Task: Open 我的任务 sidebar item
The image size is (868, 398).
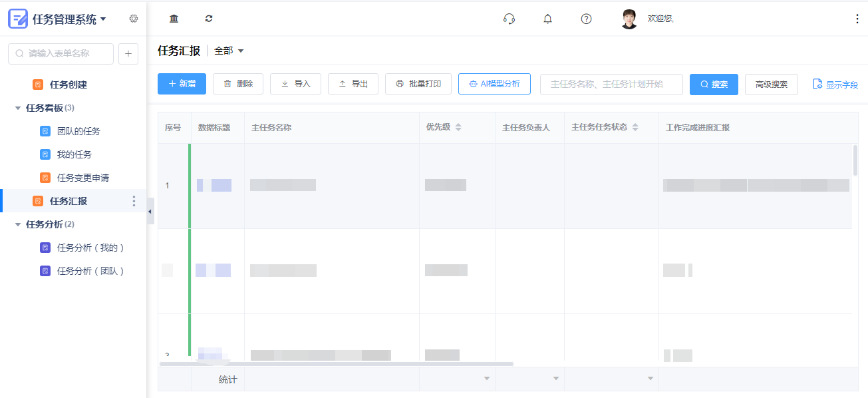Action: tap(74, 154)
